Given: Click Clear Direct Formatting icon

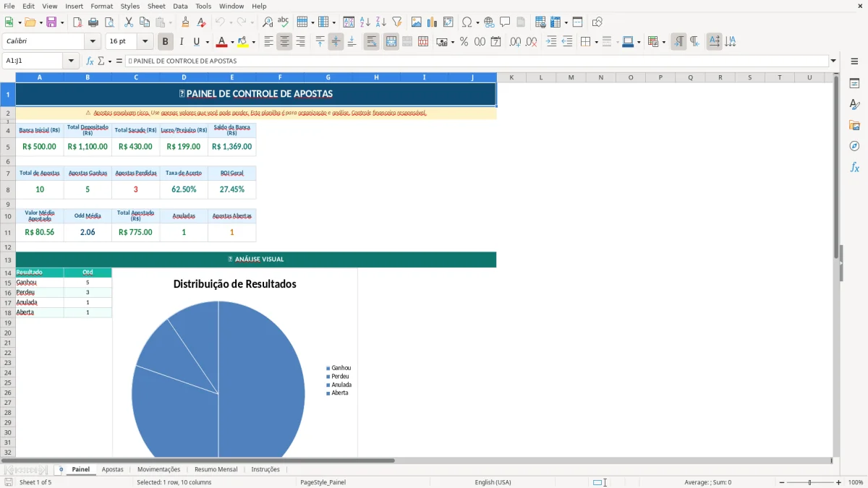Looking at the screenshot, I should coord(202,22).
